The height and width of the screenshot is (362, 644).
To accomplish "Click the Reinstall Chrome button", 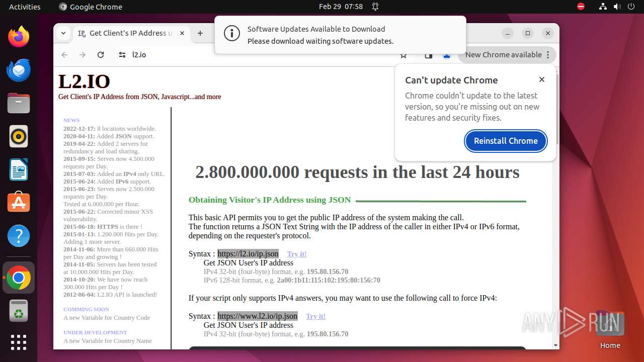I will click(506, 141).
